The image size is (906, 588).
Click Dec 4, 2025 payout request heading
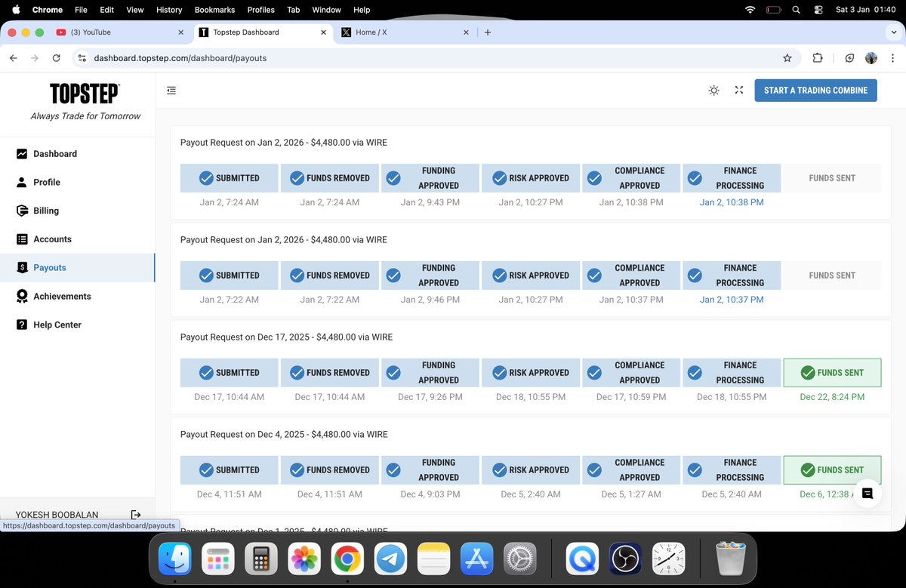[x=284, y=435]
